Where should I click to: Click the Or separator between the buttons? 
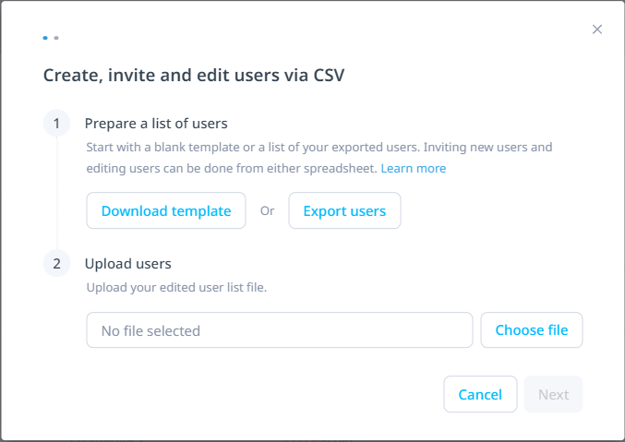tap(267, 210)
